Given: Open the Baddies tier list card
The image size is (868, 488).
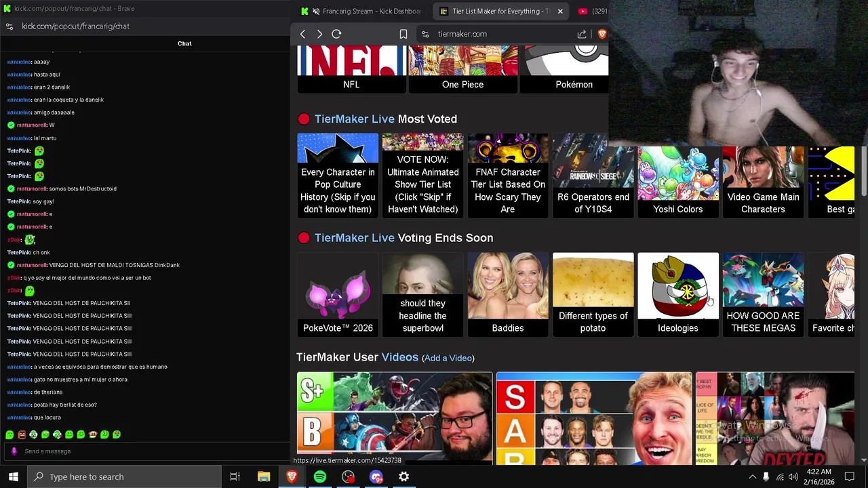Looking at the screenshot, I should click(507, 294).
